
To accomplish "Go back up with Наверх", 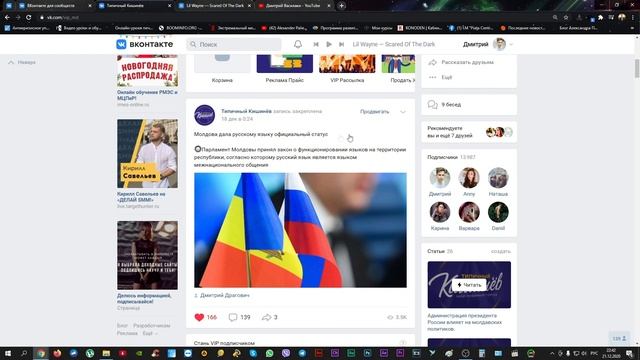I will click(22, 62).
